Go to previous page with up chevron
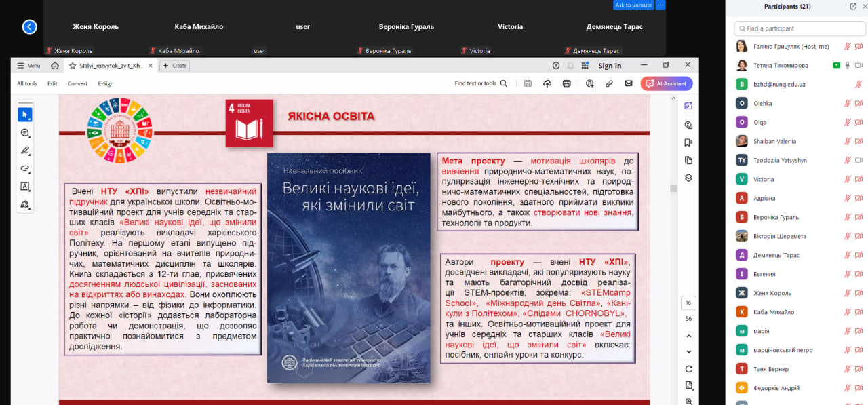868x405 pixels. pyautogui.click(x=689, y=336)
